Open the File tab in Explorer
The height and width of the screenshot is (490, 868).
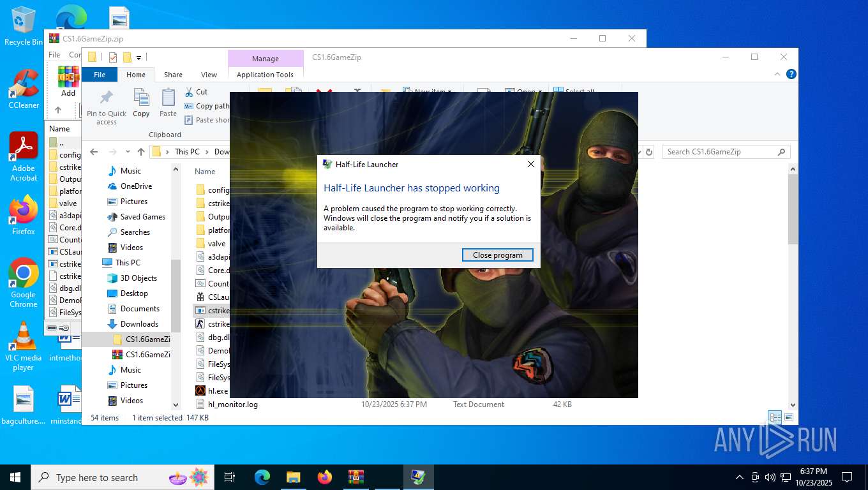pos(100,75)
